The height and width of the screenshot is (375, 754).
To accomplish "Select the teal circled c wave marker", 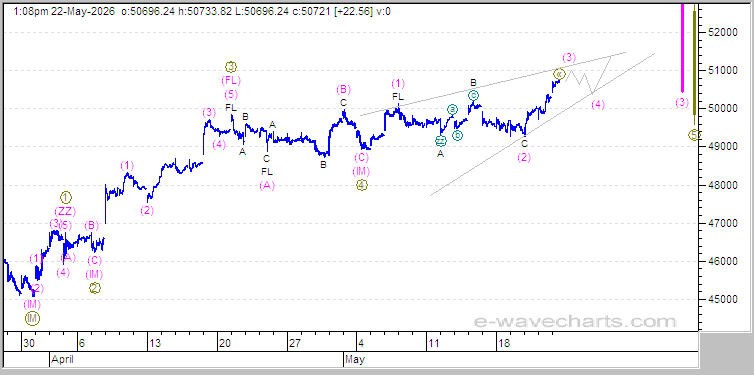I will click(x=473, y=95).
